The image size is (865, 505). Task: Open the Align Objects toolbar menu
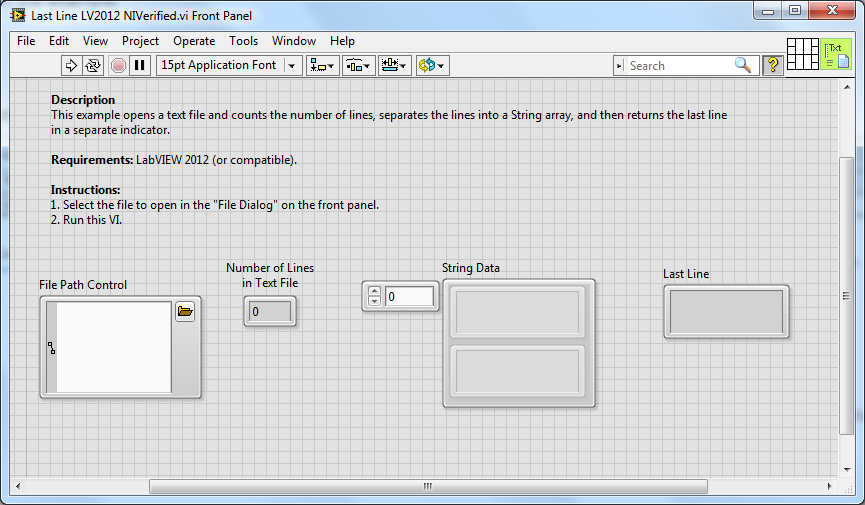tap(322, 66)
